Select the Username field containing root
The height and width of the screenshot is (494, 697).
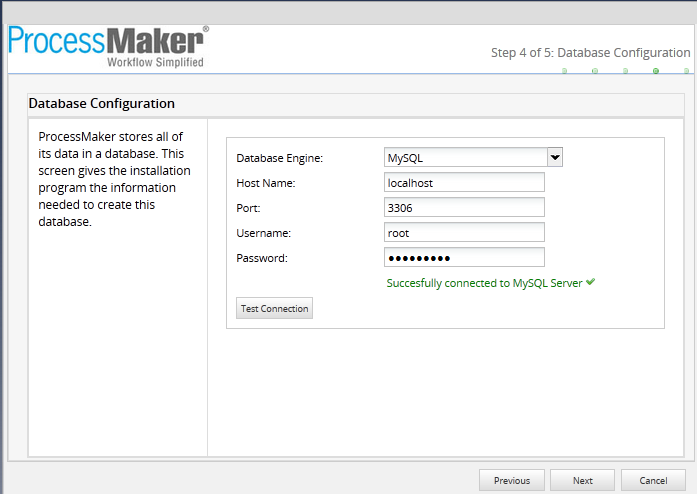point(464,233)
